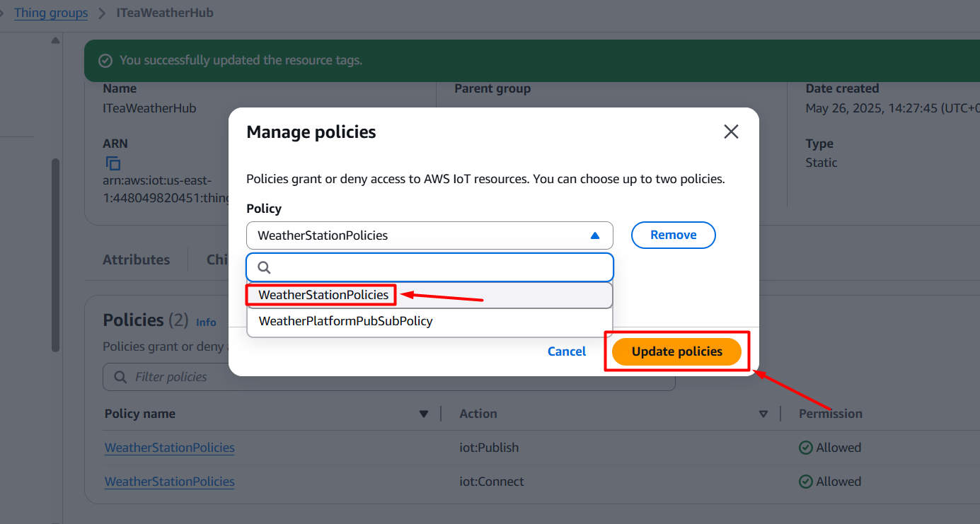Click the search icon in the Filter policies box
The width and height of the screenshot is (980, 524).
121,377
